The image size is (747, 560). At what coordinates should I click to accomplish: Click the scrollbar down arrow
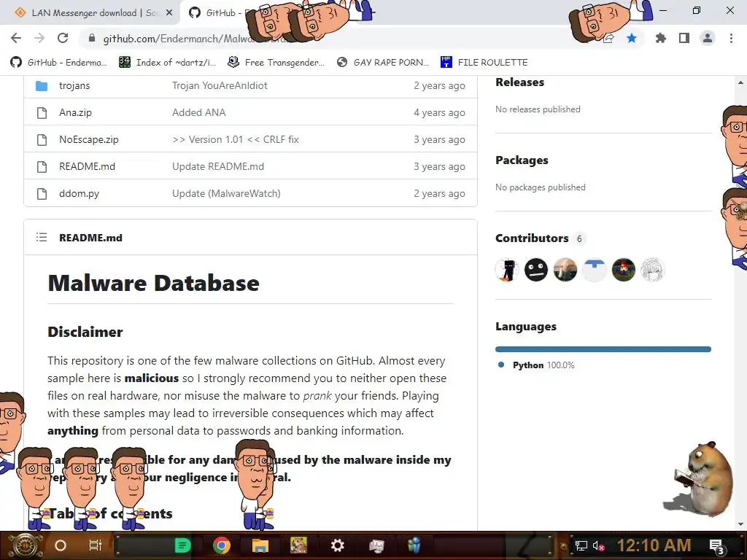[740, 524]
